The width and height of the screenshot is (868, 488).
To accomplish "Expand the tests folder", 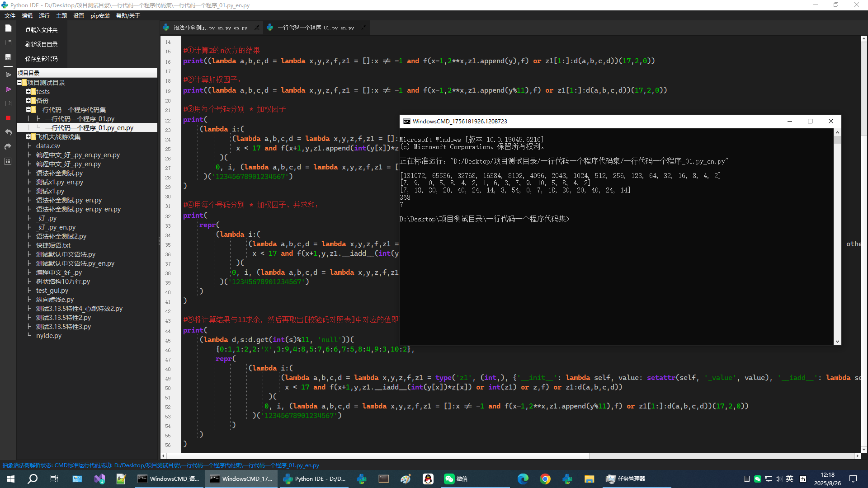I will pos(28,92).
